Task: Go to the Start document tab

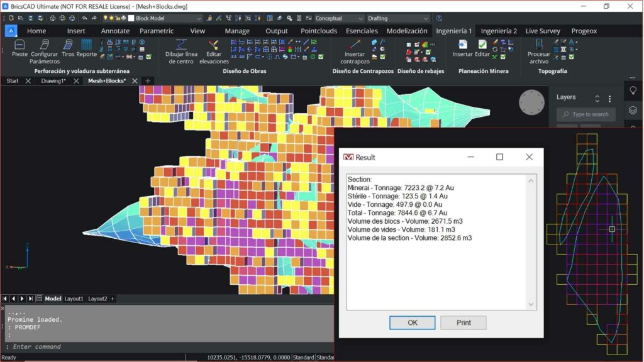Action: pos(13,81)
